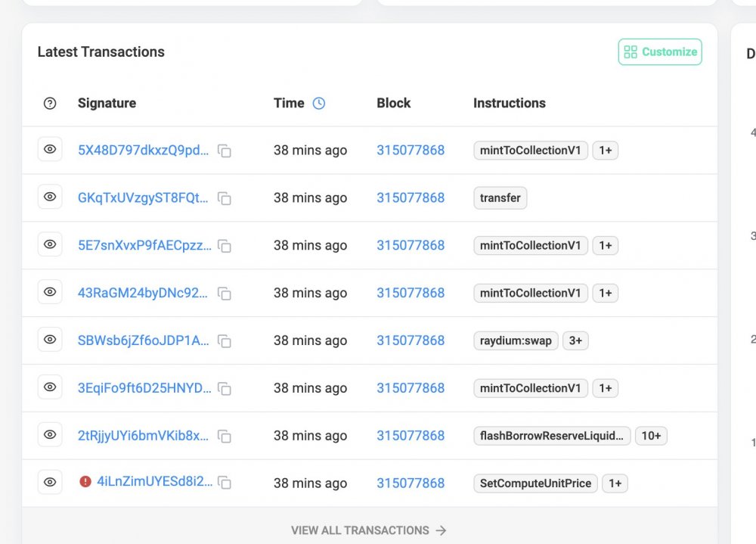Preview transaction 43RaGM24byDNc92 with eye icon
This screenshot has height=544, width=756.
click(50, 292)
